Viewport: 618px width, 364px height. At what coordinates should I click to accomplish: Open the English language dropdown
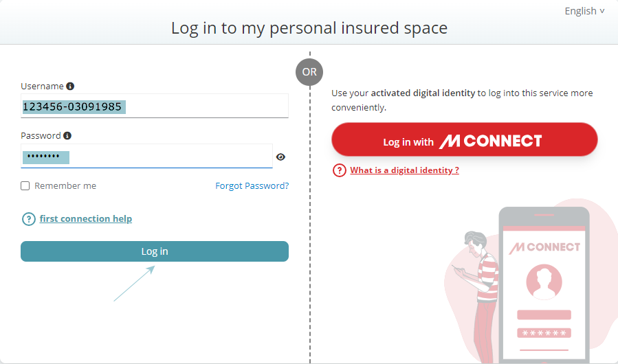(584, 11)
